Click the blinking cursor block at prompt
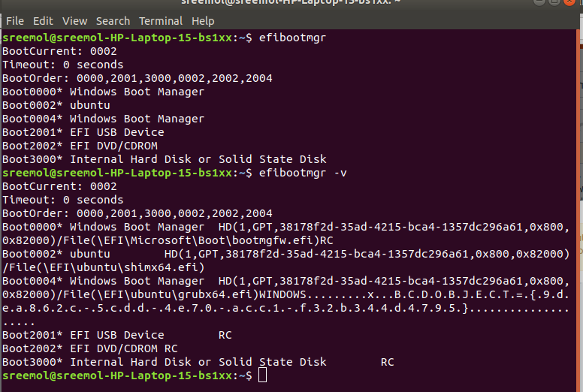This screenshot has width=583, height=392. [x=262, y=375]
